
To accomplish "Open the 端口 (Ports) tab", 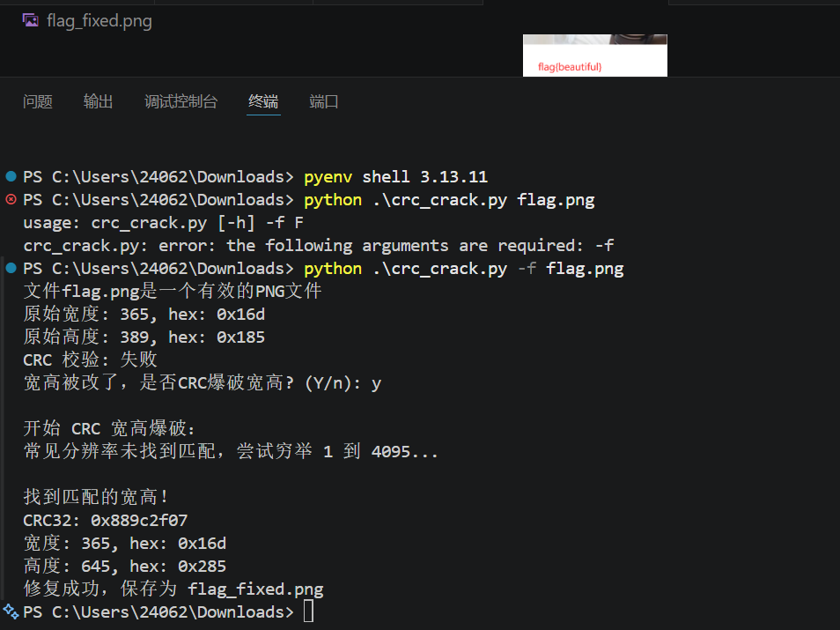I will pos(323,101).
